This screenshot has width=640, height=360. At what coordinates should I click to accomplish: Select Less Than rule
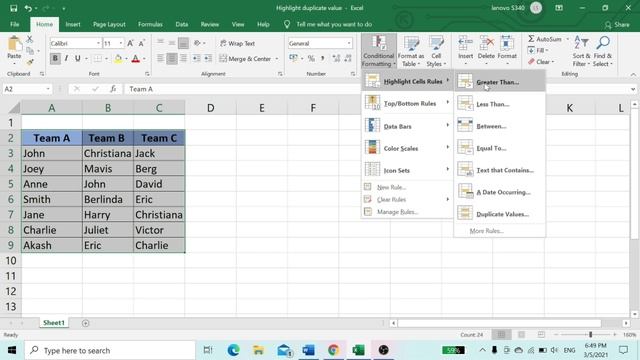[x=500, y=104]
